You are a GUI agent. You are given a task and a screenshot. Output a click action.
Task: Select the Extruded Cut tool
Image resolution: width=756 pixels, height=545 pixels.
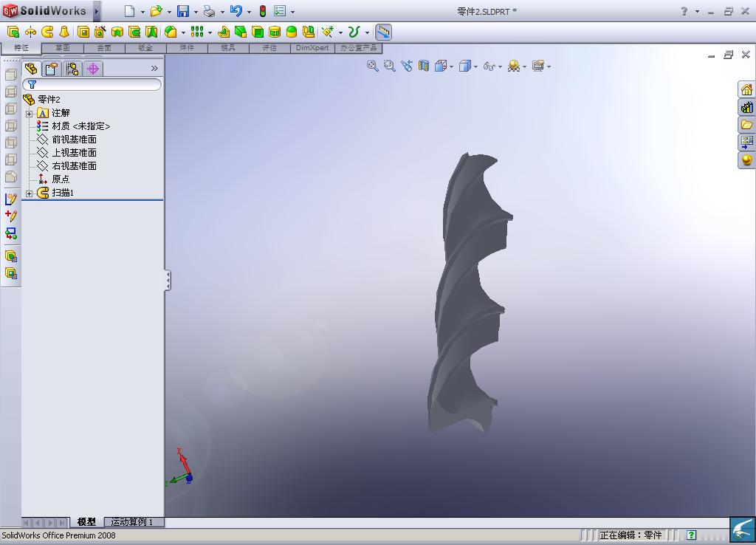(83, 32)
